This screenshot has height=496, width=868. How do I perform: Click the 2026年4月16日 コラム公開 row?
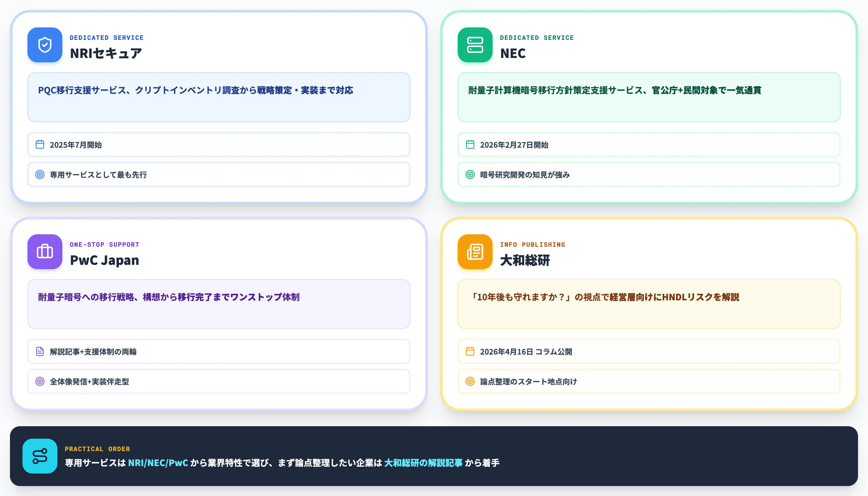(649, 351)
